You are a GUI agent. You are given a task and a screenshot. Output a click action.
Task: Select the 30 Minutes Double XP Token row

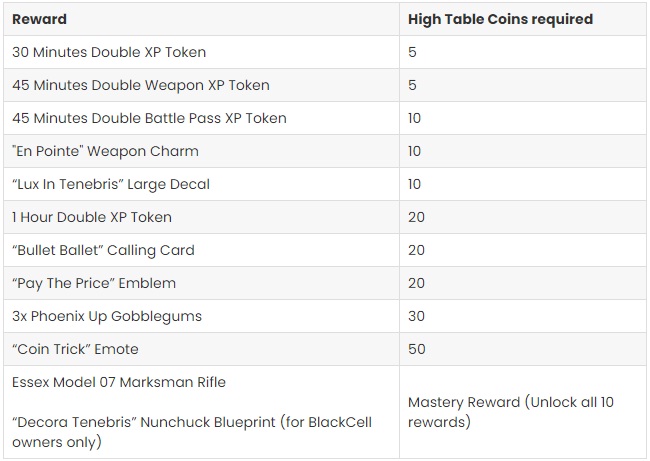coord(325,52)
